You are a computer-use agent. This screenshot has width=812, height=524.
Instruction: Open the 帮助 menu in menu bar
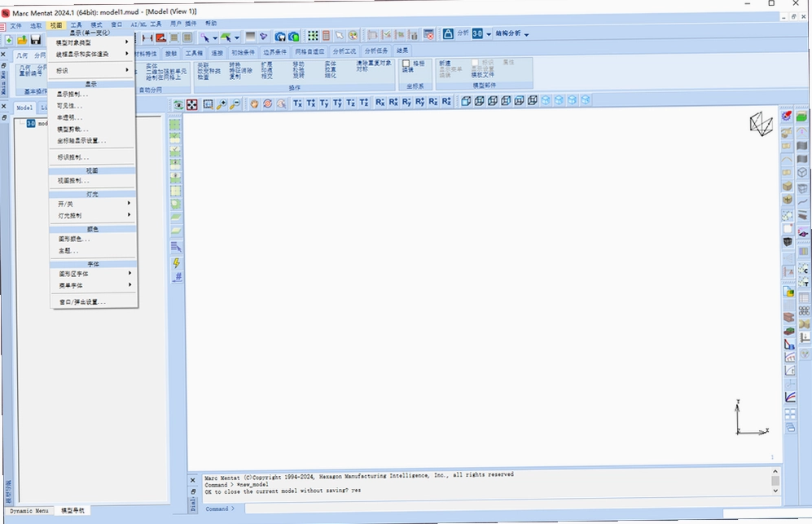coord(211,24)
